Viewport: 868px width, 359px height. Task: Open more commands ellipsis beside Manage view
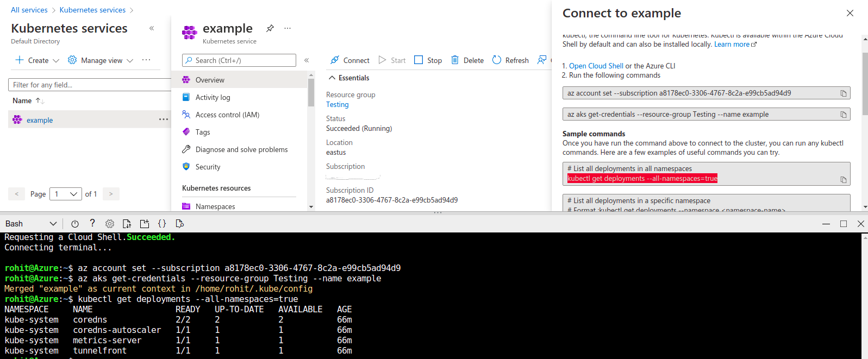tap(146, 60)
